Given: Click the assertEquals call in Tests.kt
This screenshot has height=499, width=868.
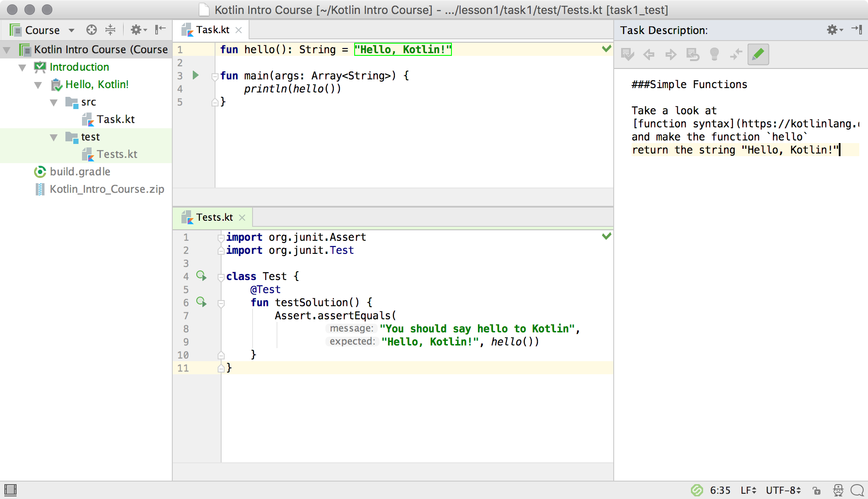Looking at the screenshot, I should click(x=335, y=316).
